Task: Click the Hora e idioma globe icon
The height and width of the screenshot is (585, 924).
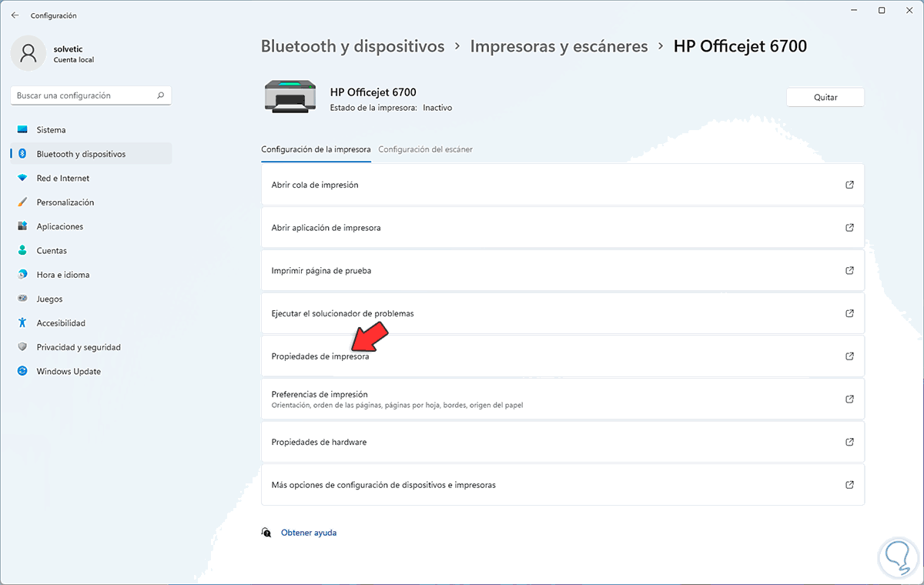Action: (22, 275)
